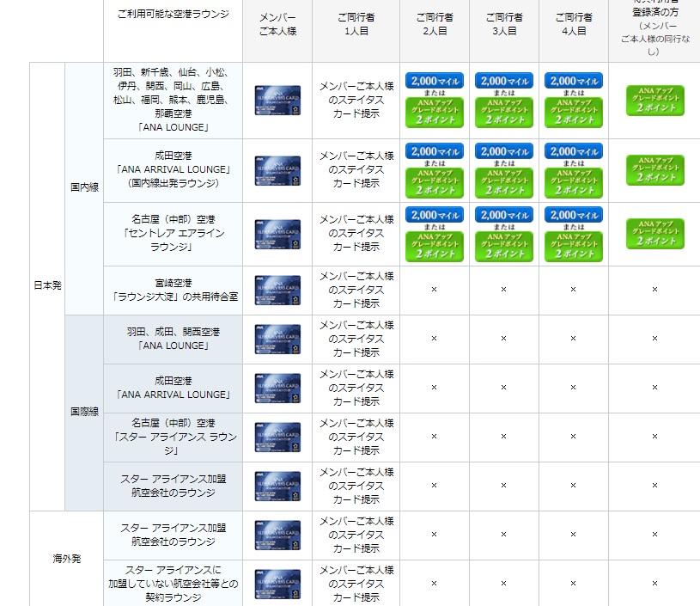The image size is (700, 606).
Task: Click 2,000マイル badge for ご同行者2人目 in セントレア row
Action: 435,215
